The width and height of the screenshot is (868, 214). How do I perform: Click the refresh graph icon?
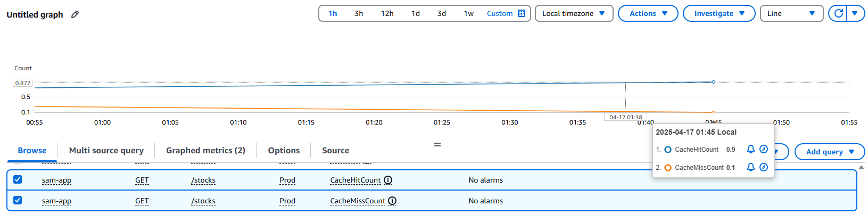839,13
